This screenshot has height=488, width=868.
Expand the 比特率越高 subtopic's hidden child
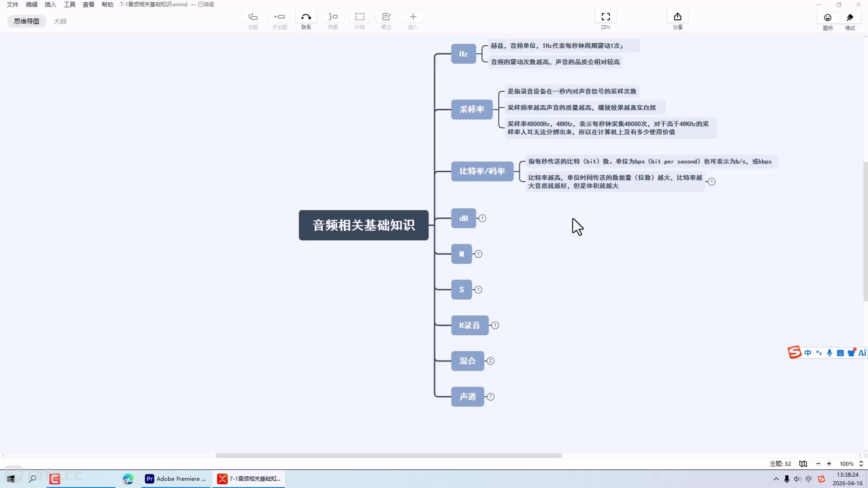712,182
